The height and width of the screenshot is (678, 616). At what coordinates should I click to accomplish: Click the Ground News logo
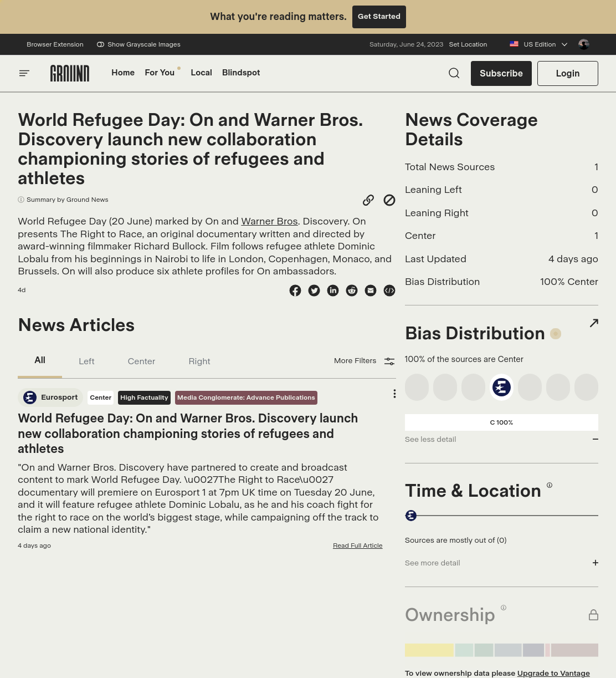(70, 73)
